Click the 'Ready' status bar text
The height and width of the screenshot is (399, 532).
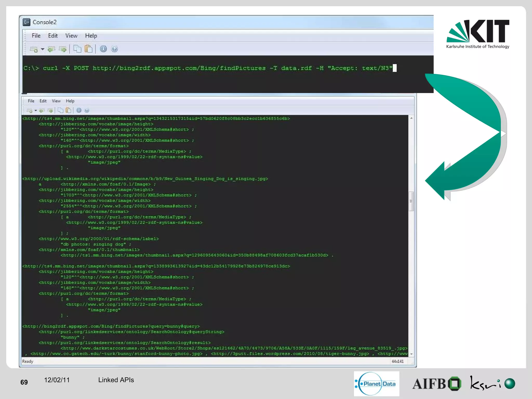tap(28, 361)
